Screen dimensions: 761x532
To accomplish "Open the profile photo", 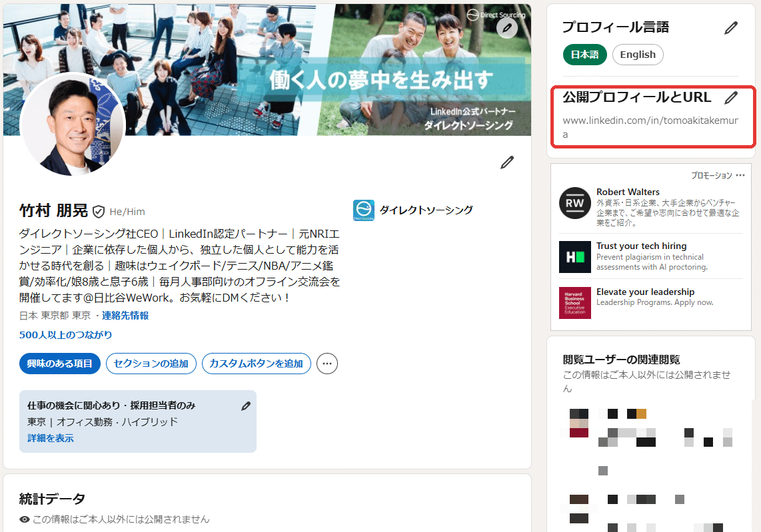I will pyautogui.click(x=73, y=124).
